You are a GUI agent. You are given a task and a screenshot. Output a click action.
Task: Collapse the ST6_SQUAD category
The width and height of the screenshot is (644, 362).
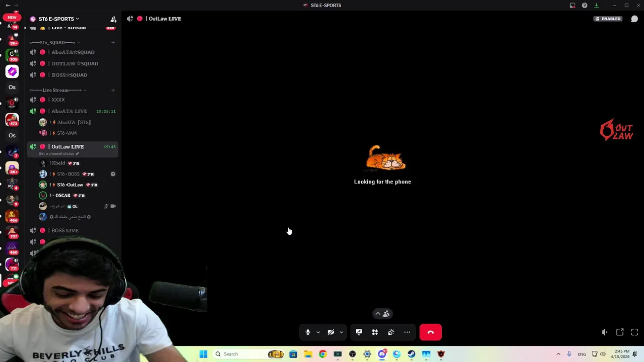click(x=55, y=42)
